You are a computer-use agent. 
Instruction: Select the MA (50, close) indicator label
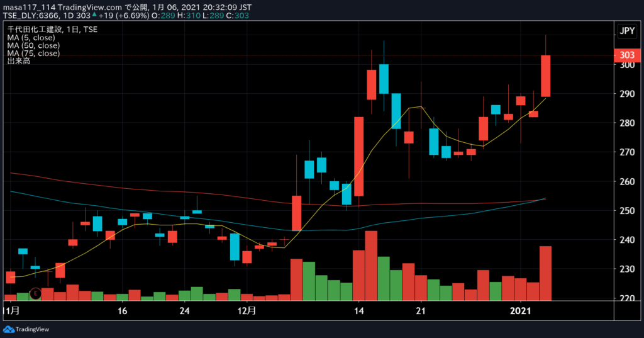(x=33, y=45)
